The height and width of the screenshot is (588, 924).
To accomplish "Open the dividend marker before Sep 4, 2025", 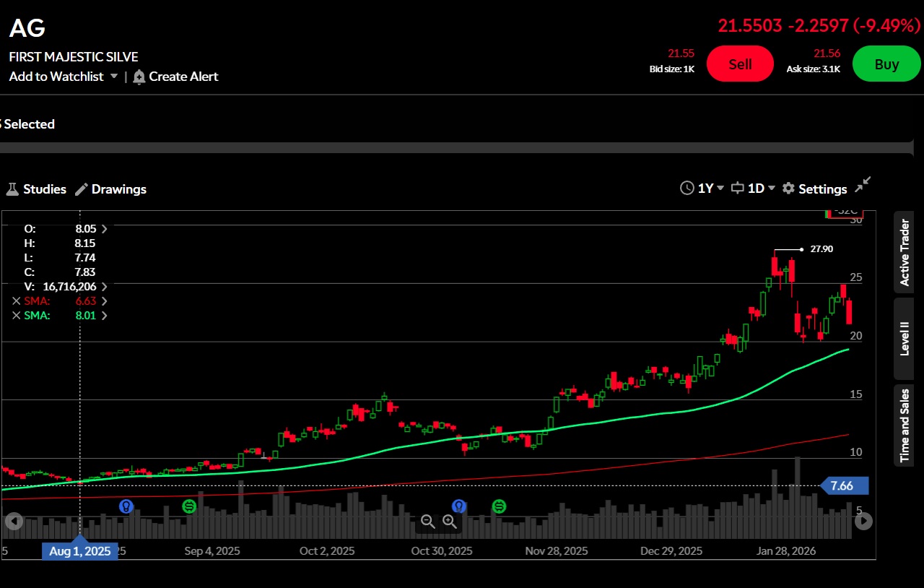I will [x=189, y=506].
